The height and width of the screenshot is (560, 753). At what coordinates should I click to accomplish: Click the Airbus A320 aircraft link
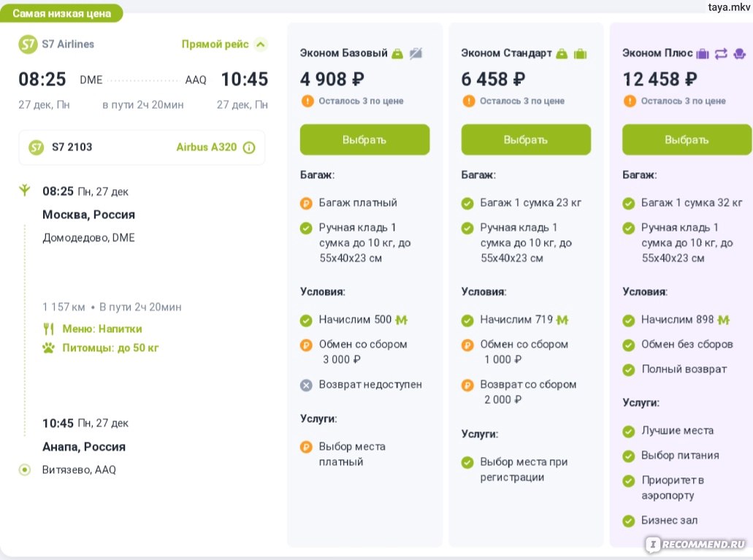point(207,147)
